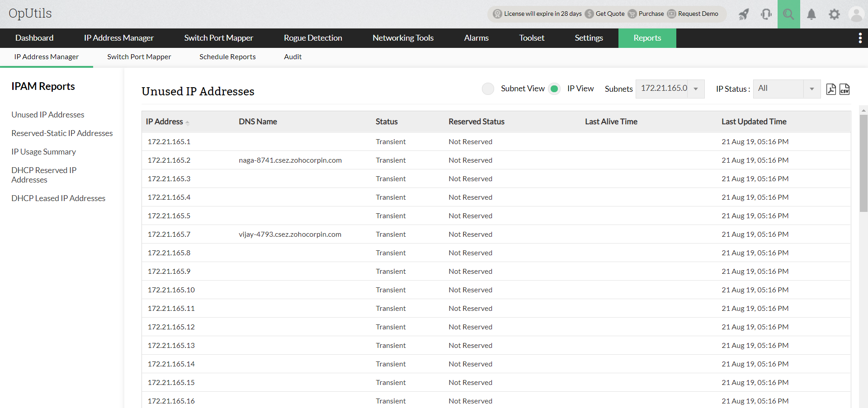Open DHCP Leased IP Addresses report
868x408 pixels.
click(x=58, y=198)
